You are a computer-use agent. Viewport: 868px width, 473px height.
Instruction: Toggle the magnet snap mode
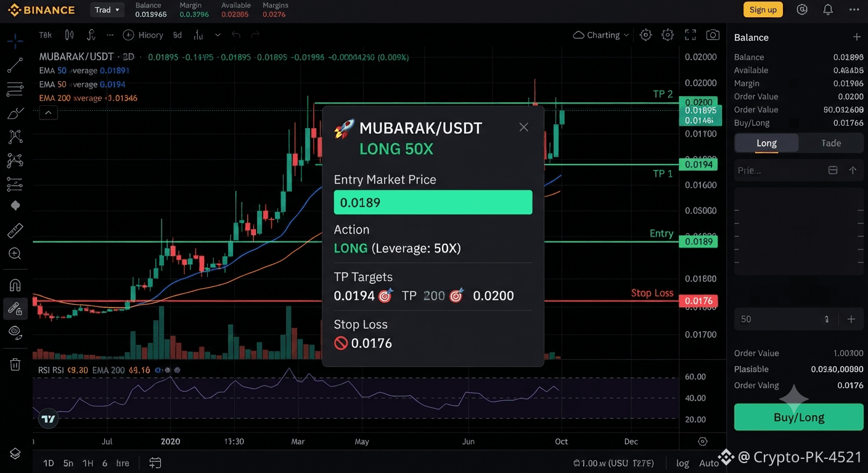[x=15, y=285]
